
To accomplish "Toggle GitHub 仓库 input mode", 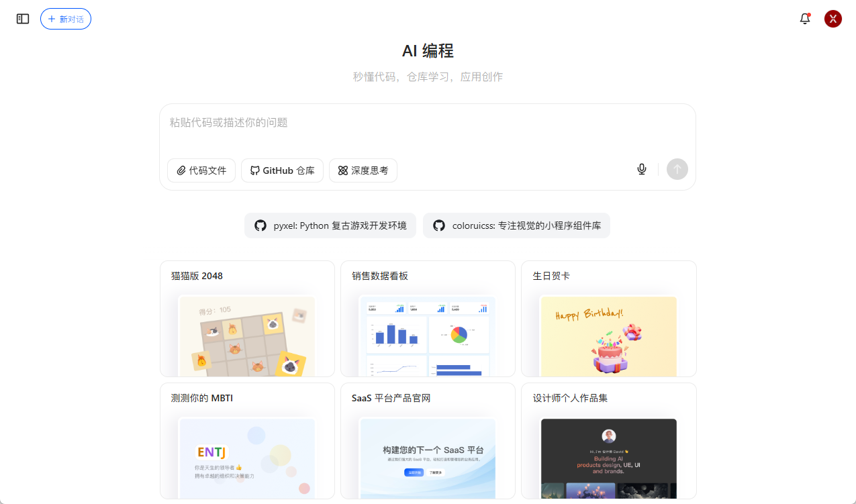I will tap(282, 170).
